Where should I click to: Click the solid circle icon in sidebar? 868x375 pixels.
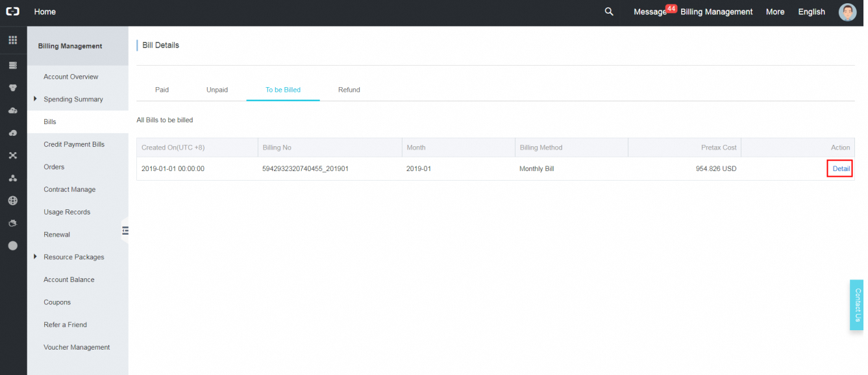tap(13, 246)
